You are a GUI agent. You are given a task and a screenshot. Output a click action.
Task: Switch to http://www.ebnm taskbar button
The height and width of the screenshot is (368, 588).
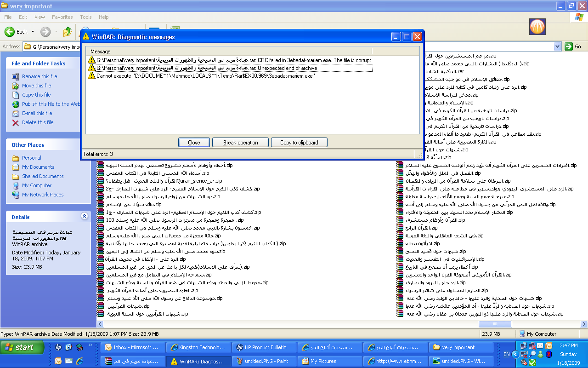point(396,361)
